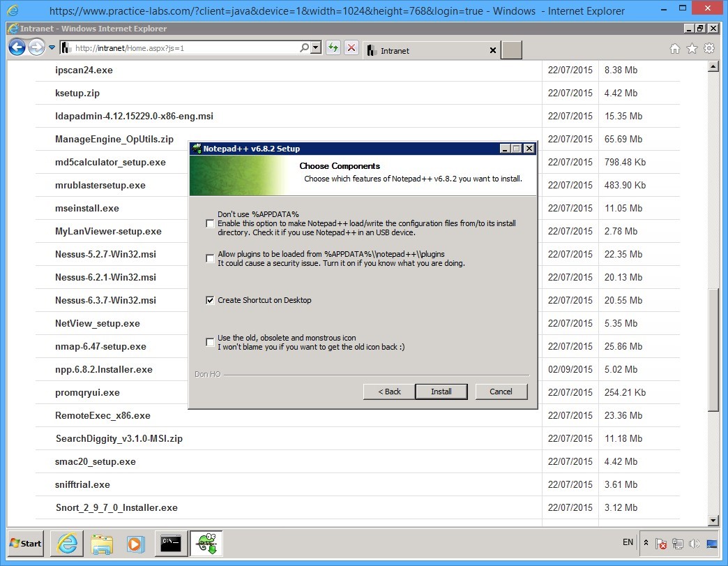Open a new browser tab
Viewport: 728px width, 566px height.
[x=511, y=50]
